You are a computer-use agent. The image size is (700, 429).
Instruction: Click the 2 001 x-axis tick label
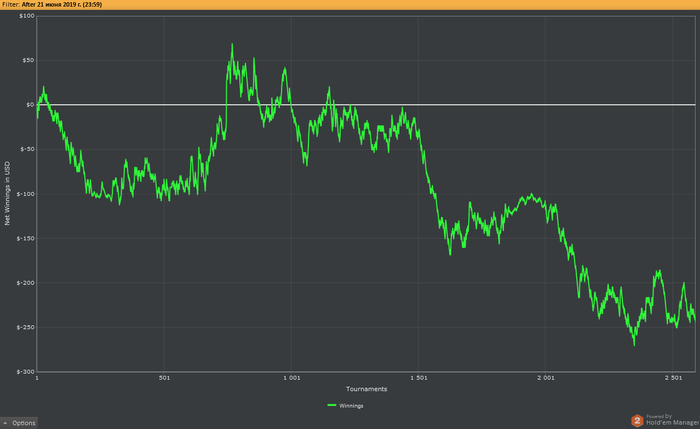[x=546, y=378]
